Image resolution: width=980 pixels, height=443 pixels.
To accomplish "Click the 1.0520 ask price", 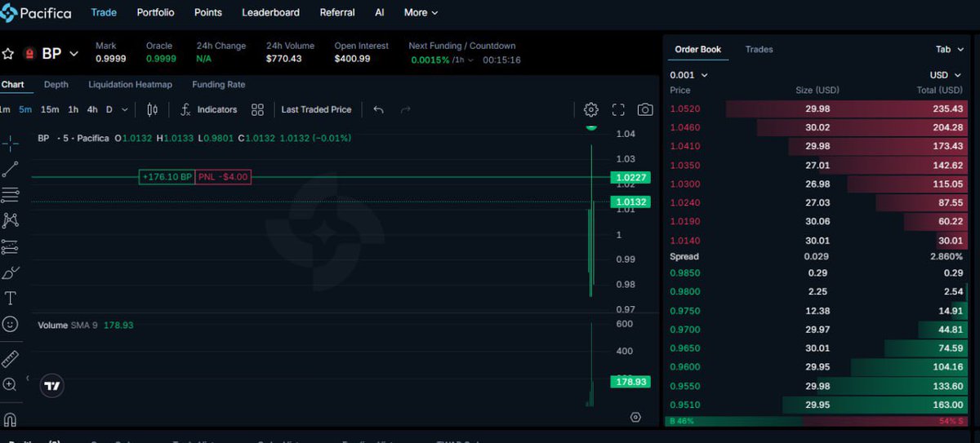I will [x=684, y=109].
